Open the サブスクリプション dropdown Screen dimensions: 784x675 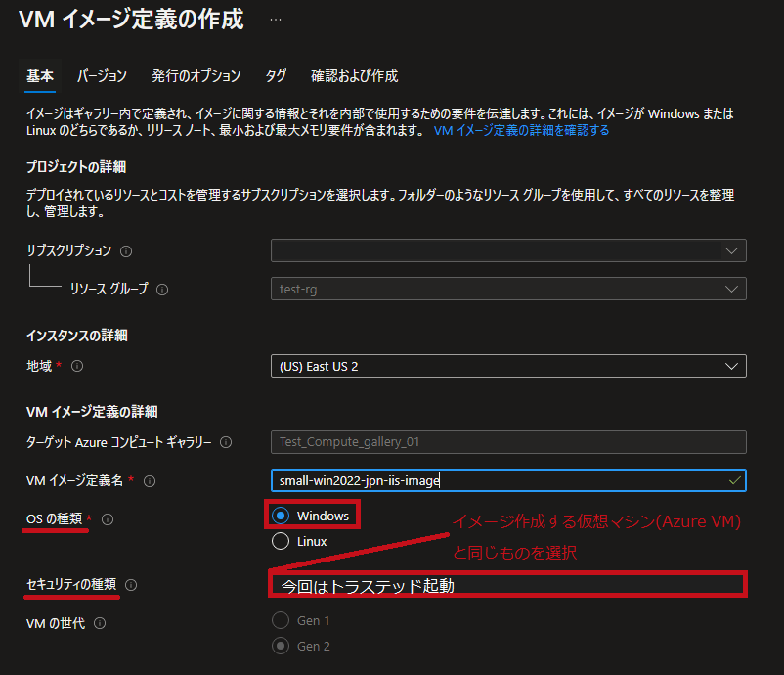(x=508, y=250)
